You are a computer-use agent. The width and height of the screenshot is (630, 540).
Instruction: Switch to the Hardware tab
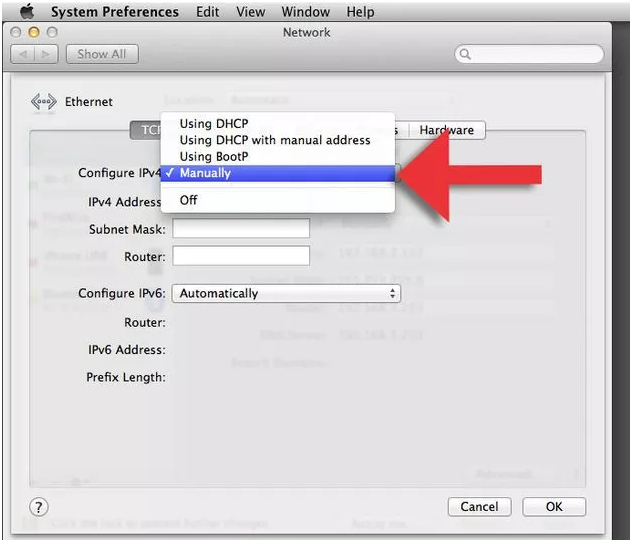point(447,130)
